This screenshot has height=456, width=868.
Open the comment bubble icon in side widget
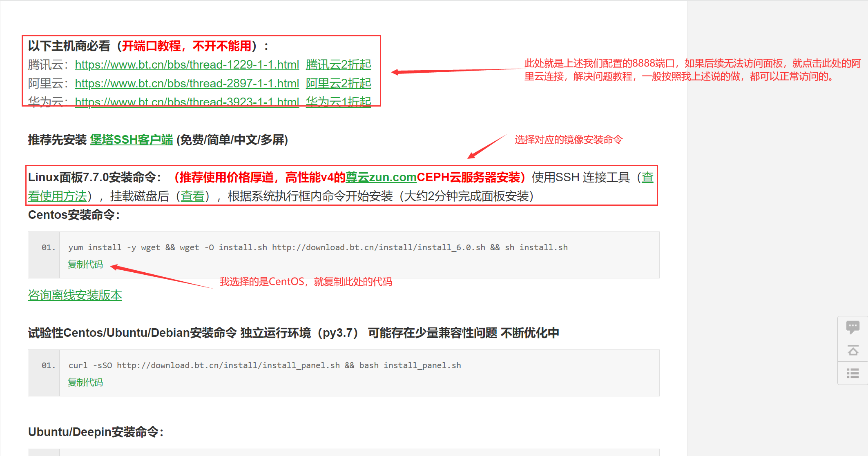tap(852, 327)
